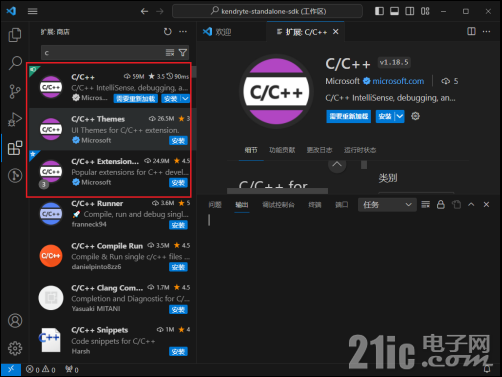Open the Ports panel tab
This screenshot has height=377, width=502.
coord(341,205)
